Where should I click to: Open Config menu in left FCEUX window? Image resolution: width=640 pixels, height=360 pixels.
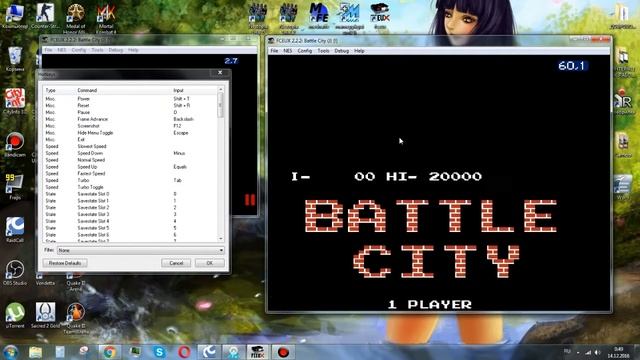click(79, 50)
